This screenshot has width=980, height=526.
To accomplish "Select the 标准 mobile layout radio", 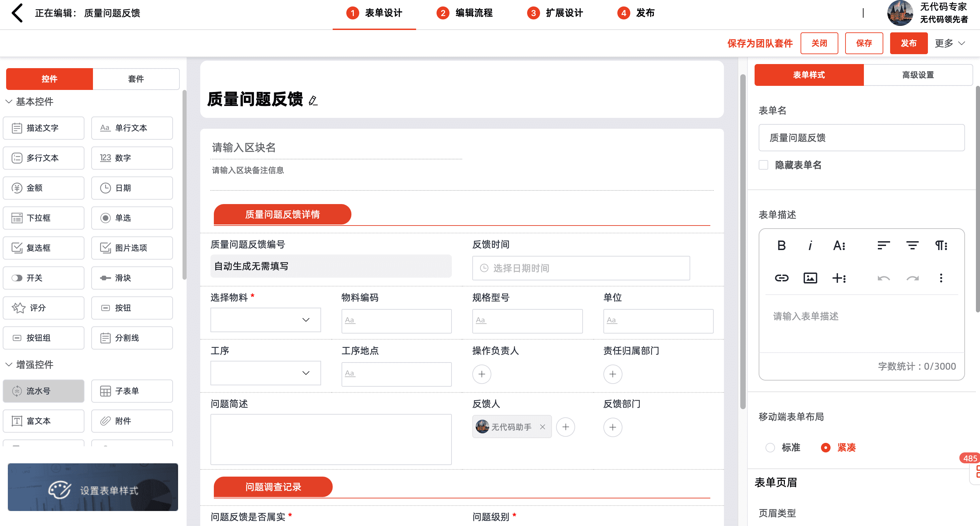I will click(770, 448).
